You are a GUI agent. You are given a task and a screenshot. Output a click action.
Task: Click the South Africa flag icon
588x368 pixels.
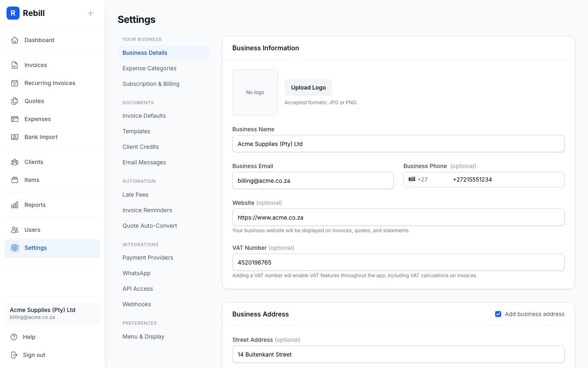click(x=412, y=179)
